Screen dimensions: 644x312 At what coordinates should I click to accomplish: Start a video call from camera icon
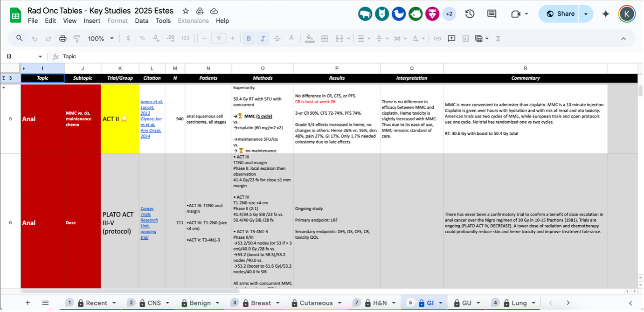515,14
